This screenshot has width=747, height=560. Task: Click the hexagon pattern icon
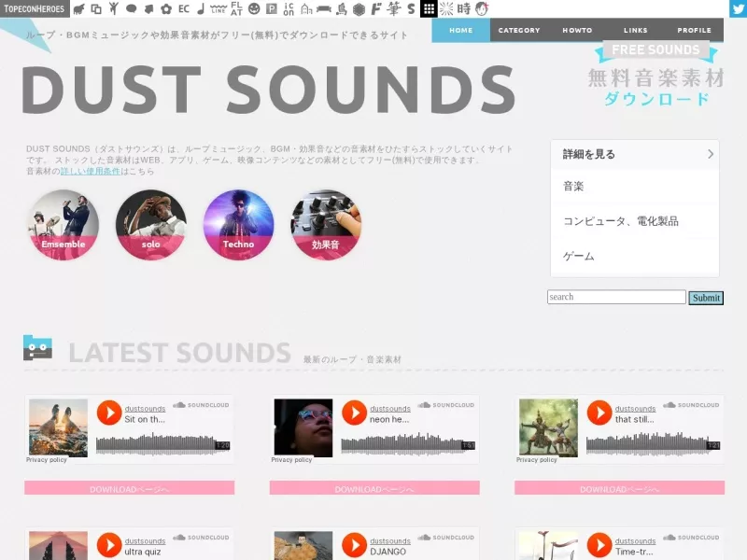pyautogui.click(x=359, y=8)
